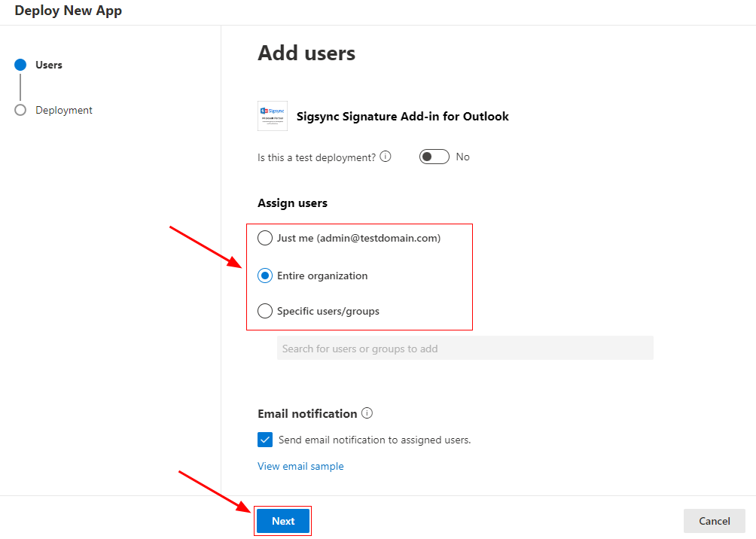The height and width of the screenshot is (539, 756).
Task: Click the 'Deploy New App' panel title
Action: click(x=68, y=11)
